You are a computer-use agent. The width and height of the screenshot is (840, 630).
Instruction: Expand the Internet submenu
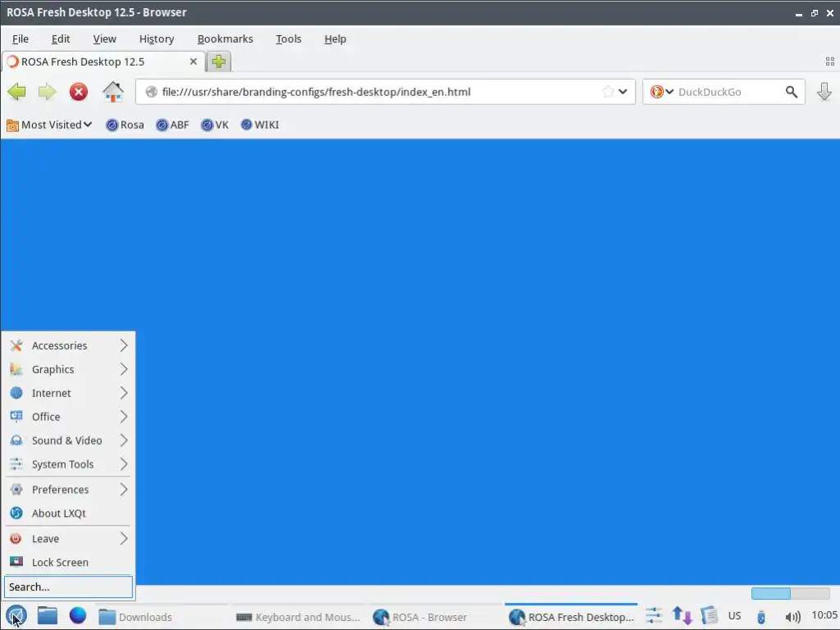(x=69, y=393)
